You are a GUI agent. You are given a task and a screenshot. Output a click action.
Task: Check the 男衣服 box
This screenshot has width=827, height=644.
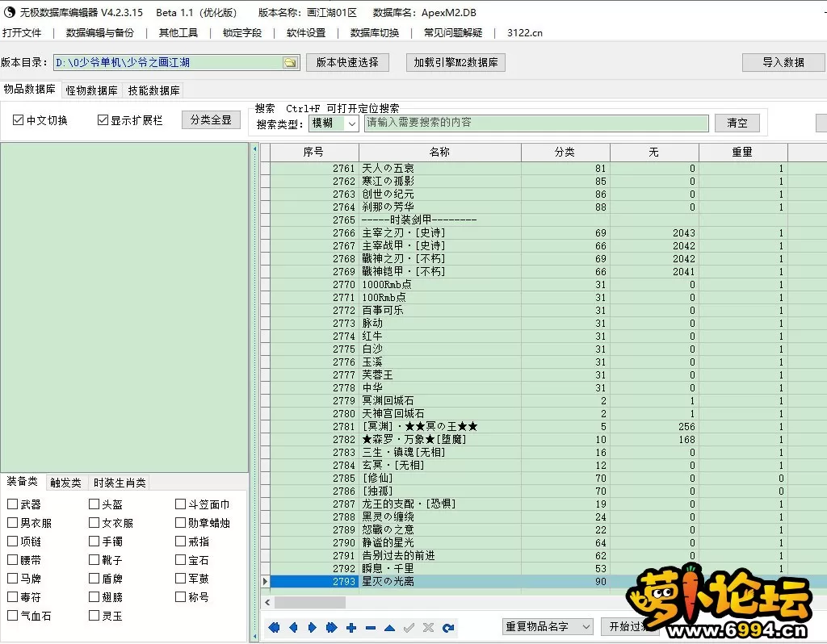pyautogui.click(x=13, y=523)
